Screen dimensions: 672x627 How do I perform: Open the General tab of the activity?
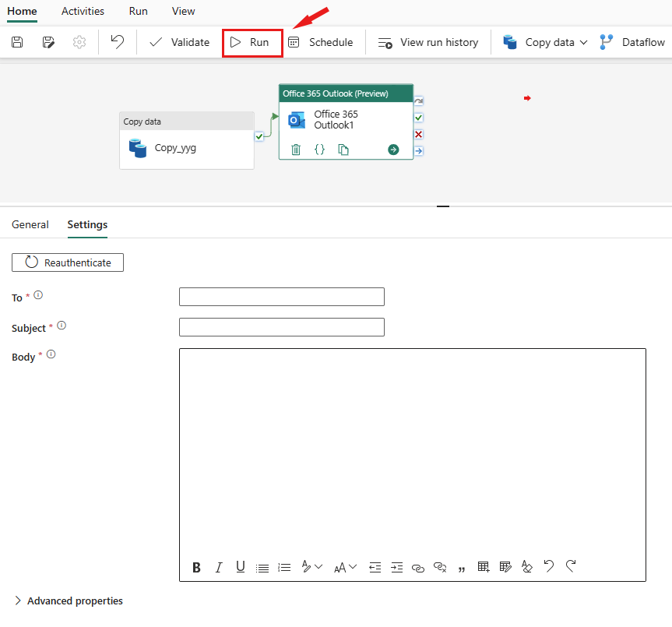pos(30,224)
